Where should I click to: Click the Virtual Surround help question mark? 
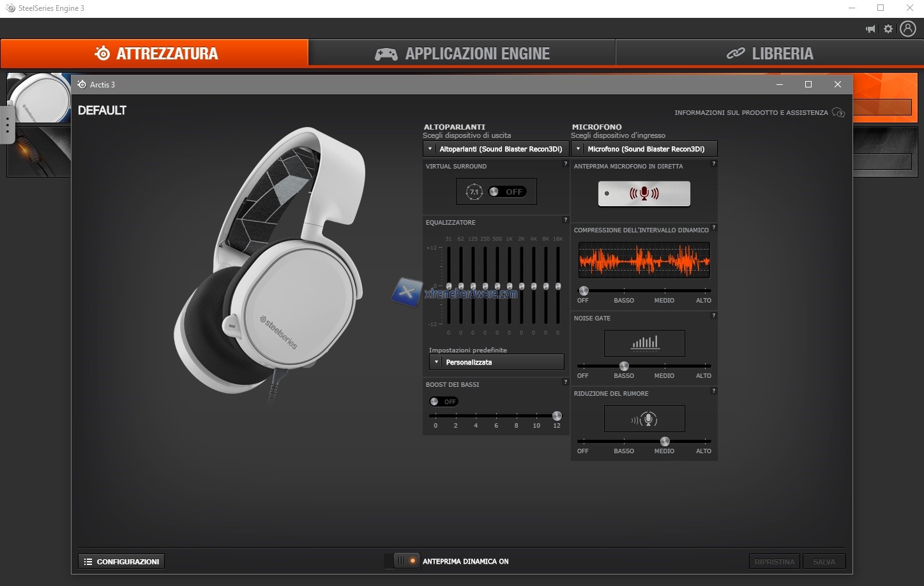[x=565, y=164]
